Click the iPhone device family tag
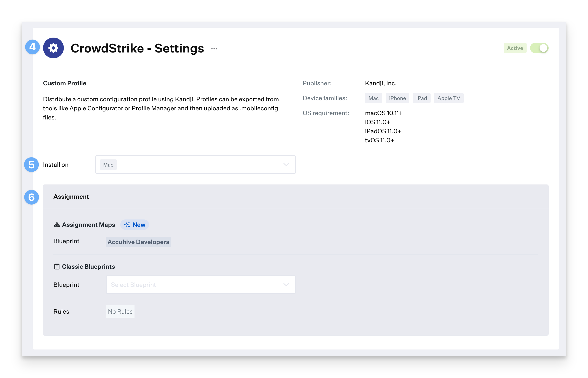 (x=397, y=98)
